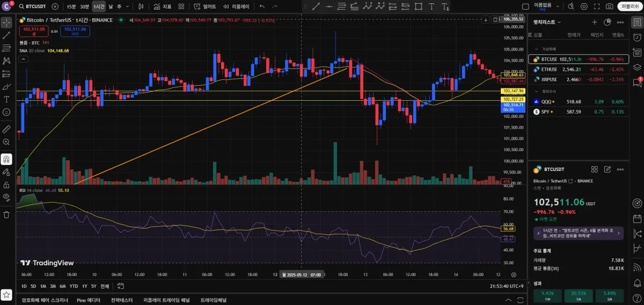Collapse the indicator legend arrow
644x305 pixels.
coord(23,59)
